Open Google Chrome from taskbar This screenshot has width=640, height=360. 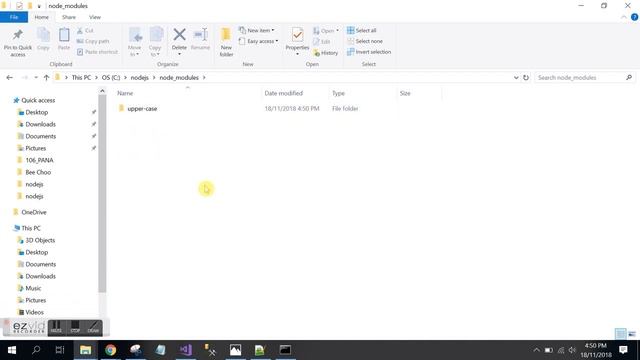point(110,350)
